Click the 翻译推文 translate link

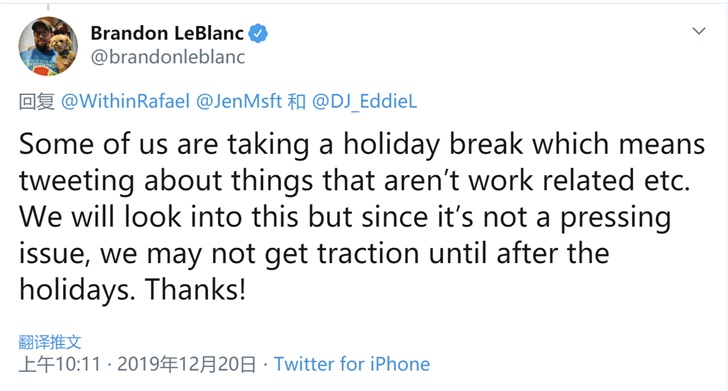pyautogui.click(x=50, y=342)
